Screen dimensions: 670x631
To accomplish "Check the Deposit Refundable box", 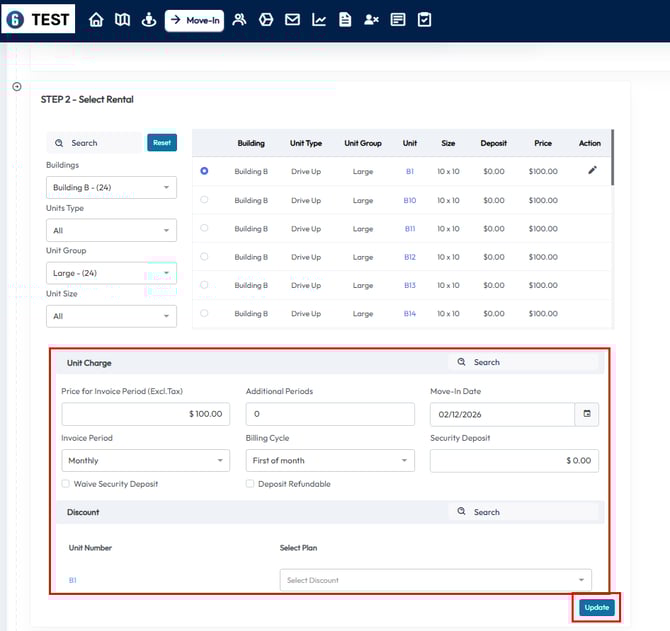I will (250, 484).
